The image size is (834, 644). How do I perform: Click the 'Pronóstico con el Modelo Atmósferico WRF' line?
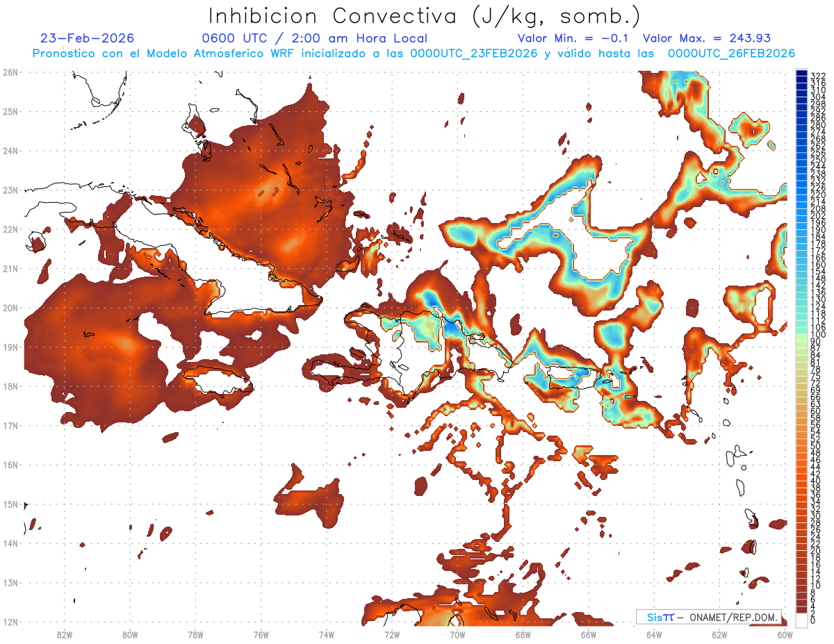coord(414,53)
